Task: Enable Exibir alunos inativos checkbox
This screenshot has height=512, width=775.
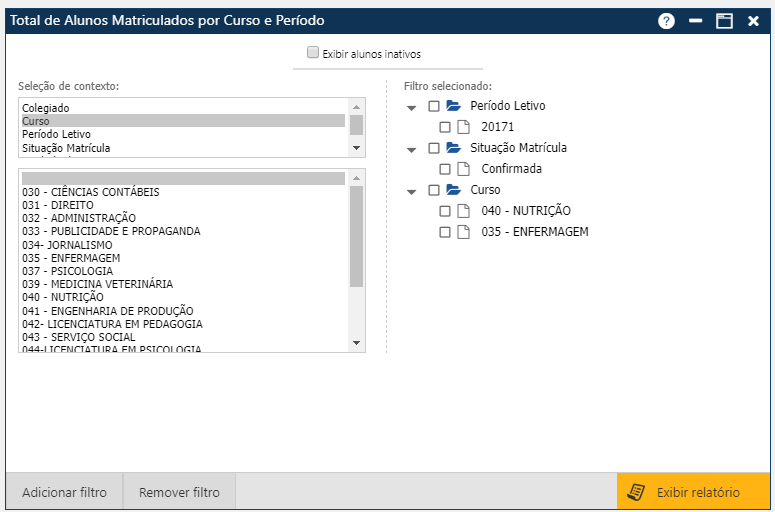Action: (x=313, y=52)
